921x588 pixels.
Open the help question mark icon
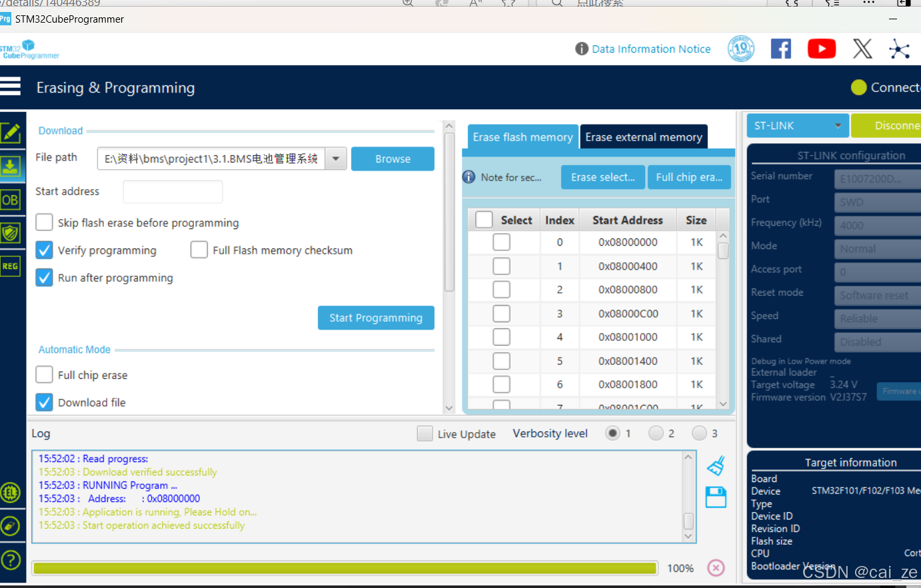tap(10, 560)
